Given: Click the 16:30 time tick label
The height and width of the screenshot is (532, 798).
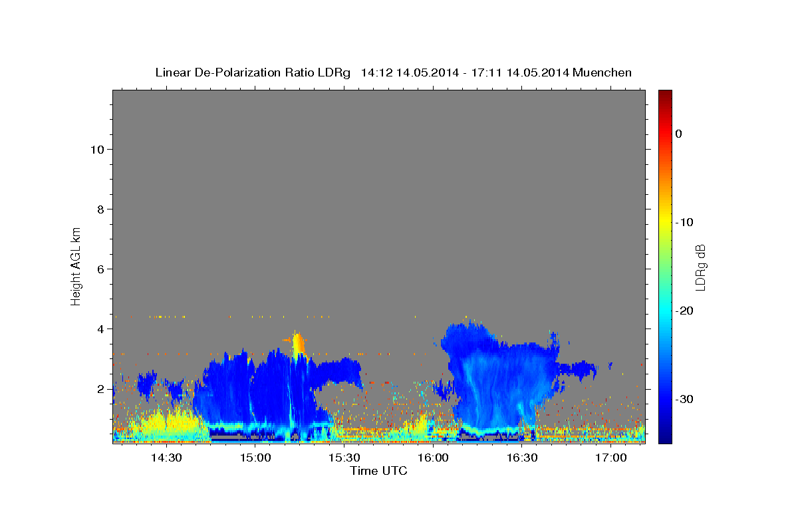Looking at the screenshot, I should coord(521,458).
